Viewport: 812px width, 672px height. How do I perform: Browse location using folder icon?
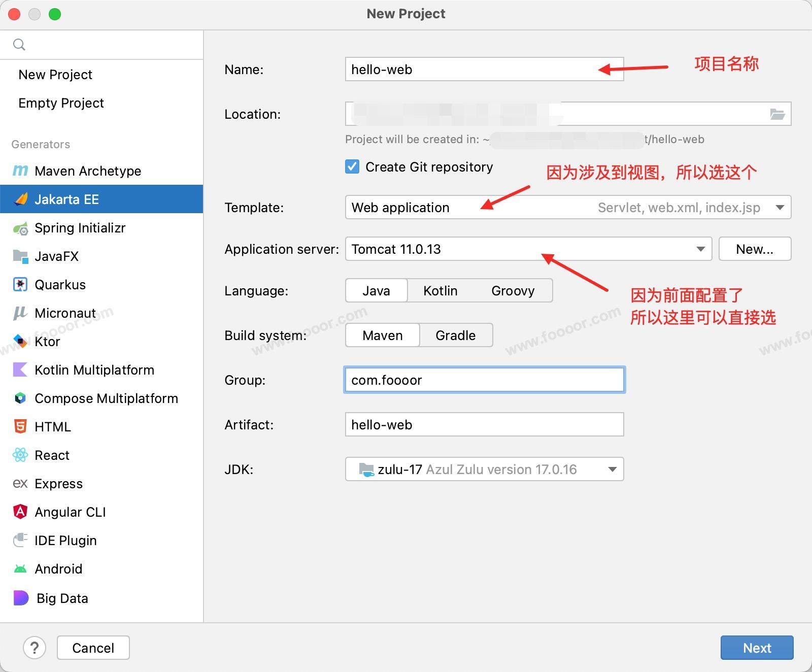tap(777, 114)
